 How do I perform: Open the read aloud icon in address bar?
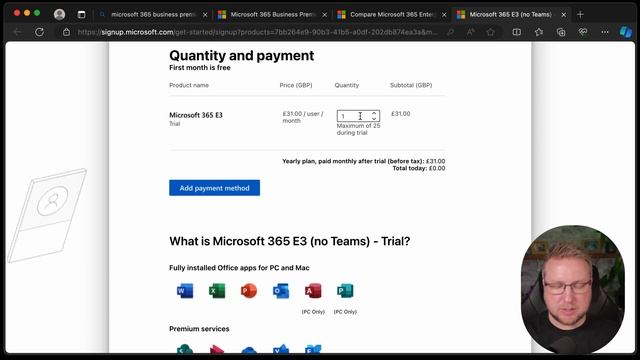(x=471, y=32)
